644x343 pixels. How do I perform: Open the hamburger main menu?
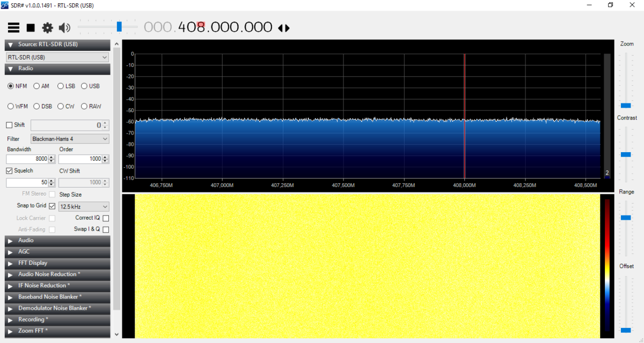pyautogui.click(x=13, y=28)
